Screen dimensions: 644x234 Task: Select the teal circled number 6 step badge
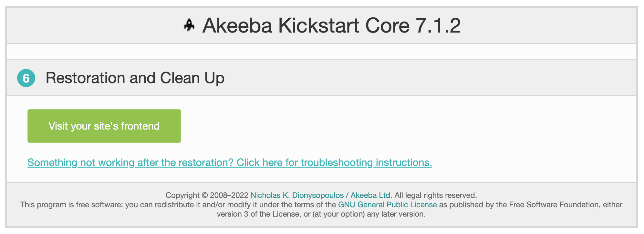pos(26,78)
